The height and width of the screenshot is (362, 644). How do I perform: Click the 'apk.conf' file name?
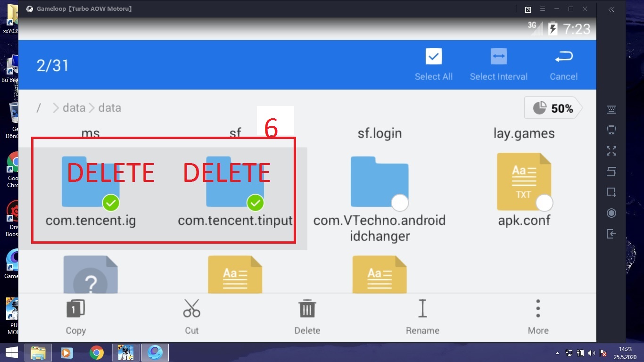click(524, 220)
